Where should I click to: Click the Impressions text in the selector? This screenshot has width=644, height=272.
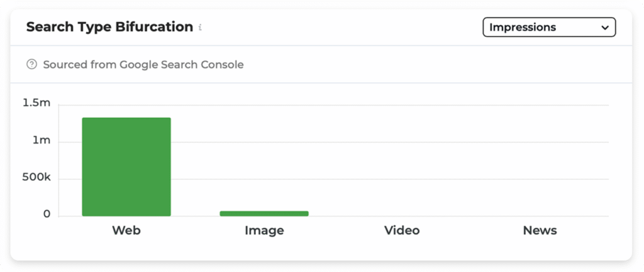522,28
